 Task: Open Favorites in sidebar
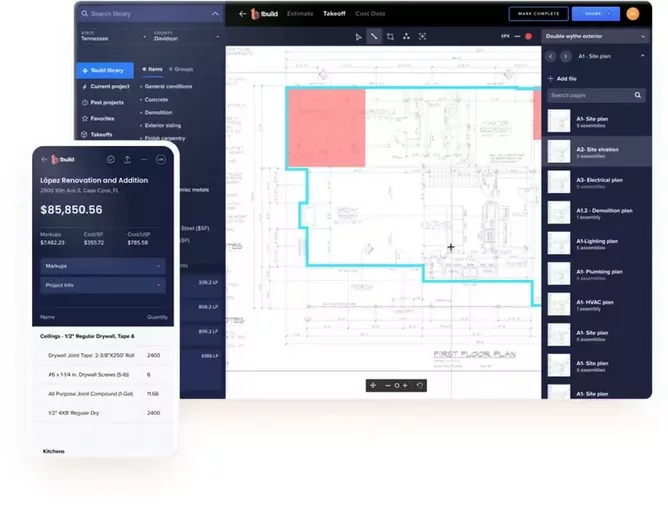[x=98, y=118]
